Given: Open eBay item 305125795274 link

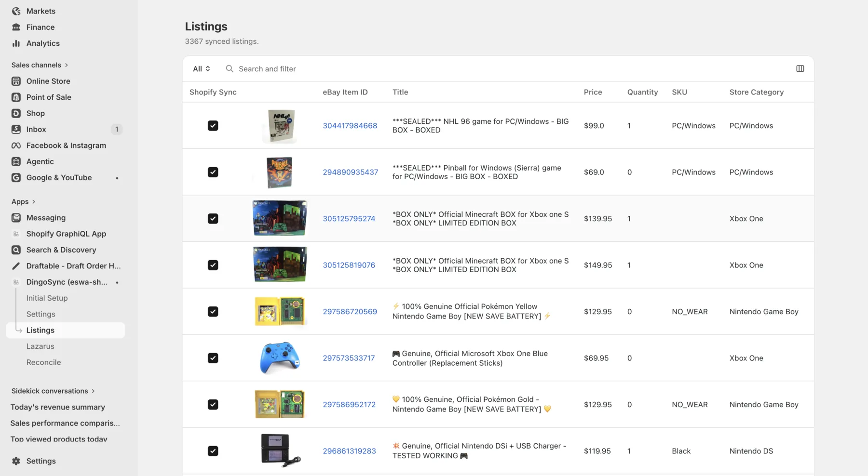Looking at the screenshot, I should click(349, 219).
